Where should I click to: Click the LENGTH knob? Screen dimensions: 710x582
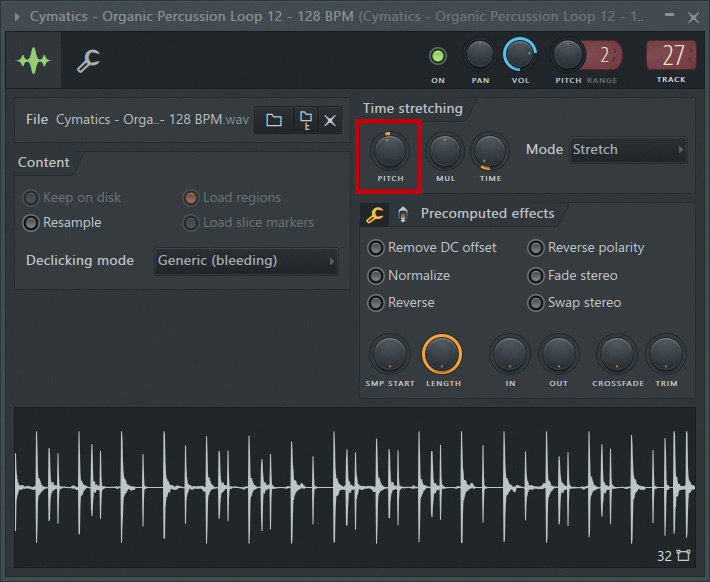click(x=442, y=354)
